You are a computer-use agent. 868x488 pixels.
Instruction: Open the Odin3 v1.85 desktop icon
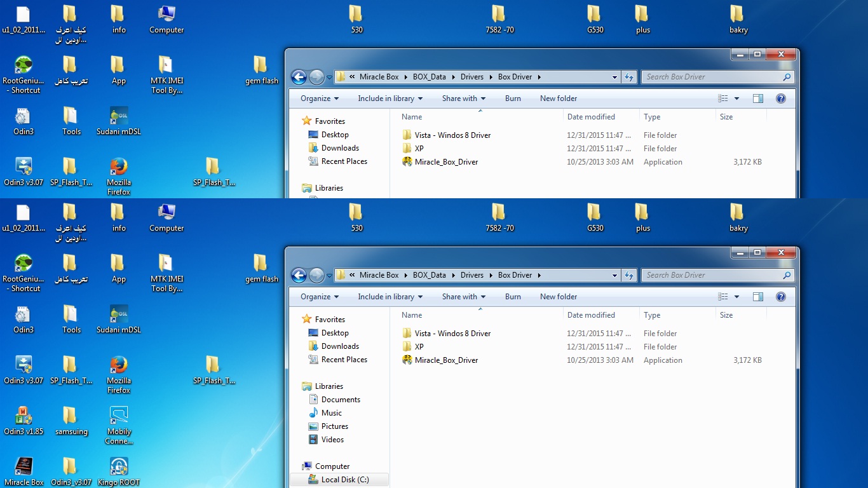(24, 421)
